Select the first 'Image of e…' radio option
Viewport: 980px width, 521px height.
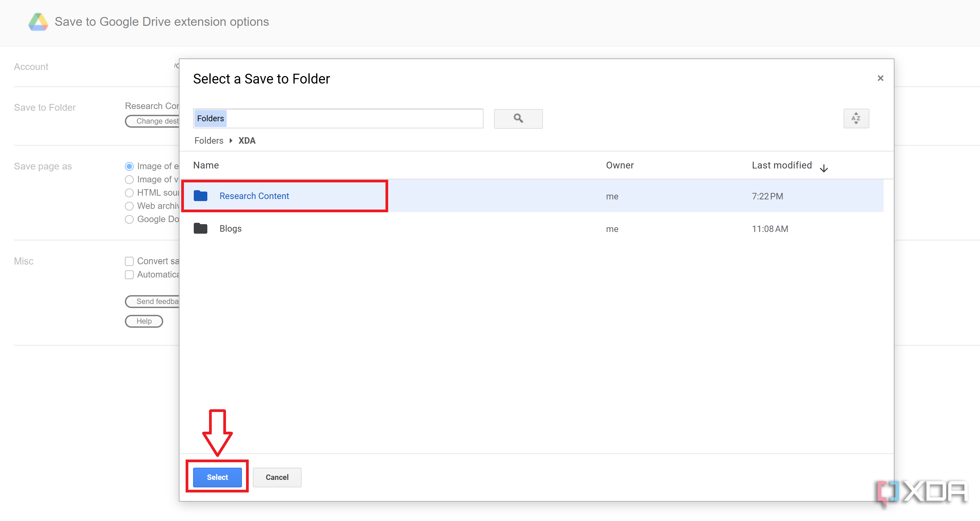[x=129, y=166]
